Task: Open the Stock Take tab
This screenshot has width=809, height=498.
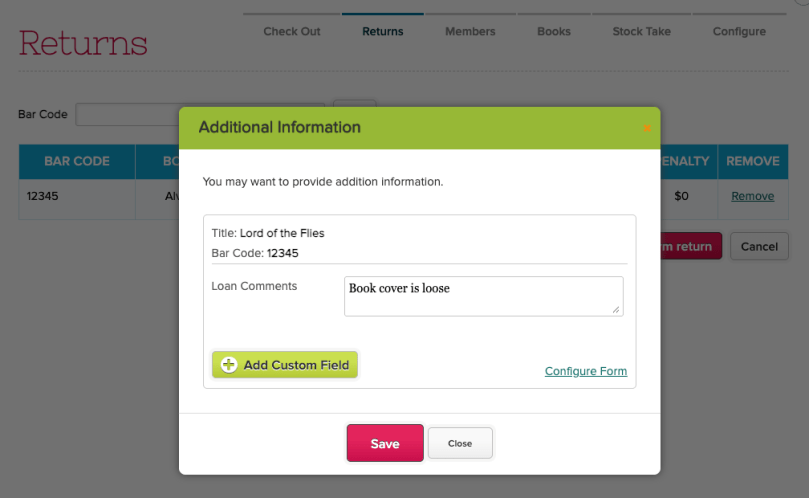Action: point(642,31)
